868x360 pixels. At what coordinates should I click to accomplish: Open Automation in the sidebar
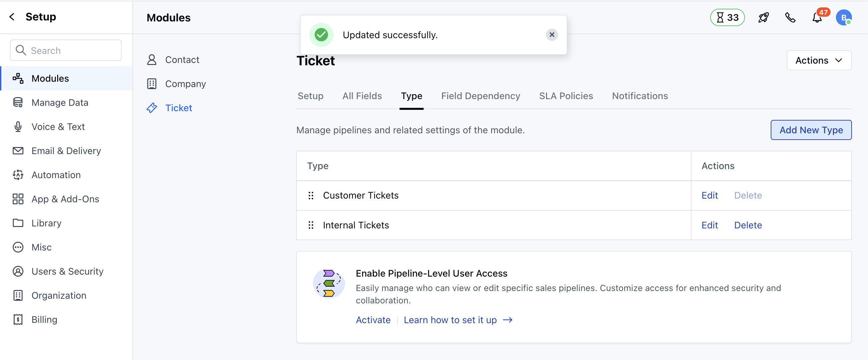tap(56, 175)
